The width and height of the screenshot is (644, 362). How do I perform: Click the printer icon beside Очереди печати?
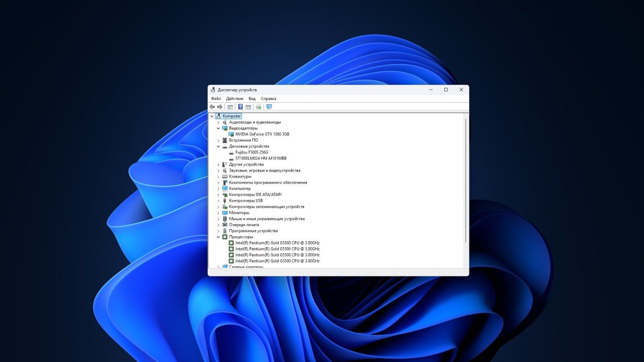225,225
